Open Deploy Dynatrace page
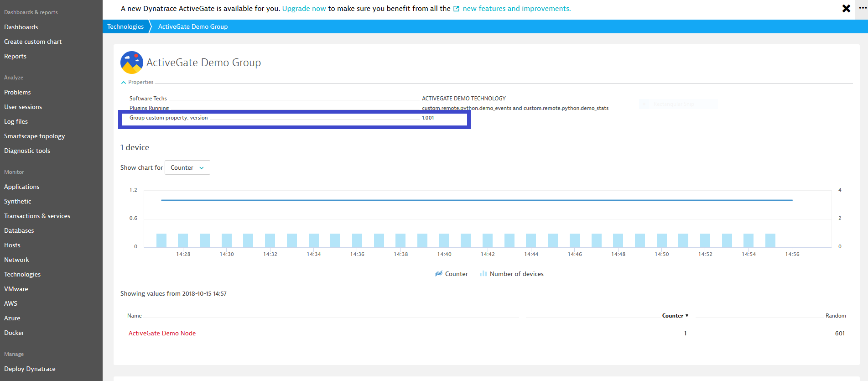Image resolution: width=868 pixels, height=381 pixels. coord(30,369)
